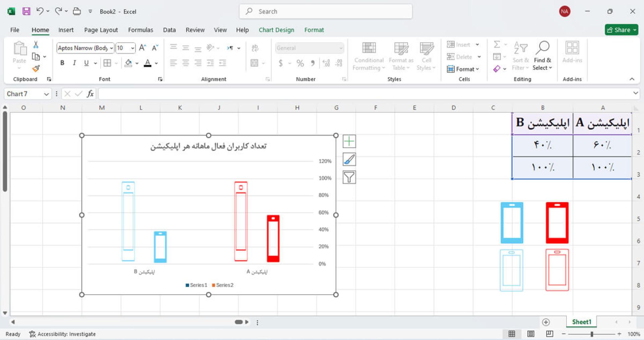Apply Percent Style format

tap(300, 63)
